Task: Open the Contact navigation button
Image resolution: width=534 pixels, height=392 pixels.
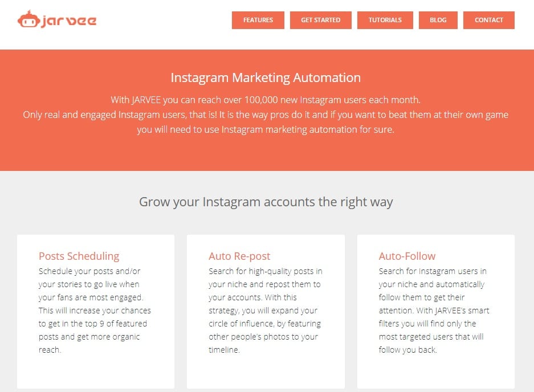Action: 489,20
